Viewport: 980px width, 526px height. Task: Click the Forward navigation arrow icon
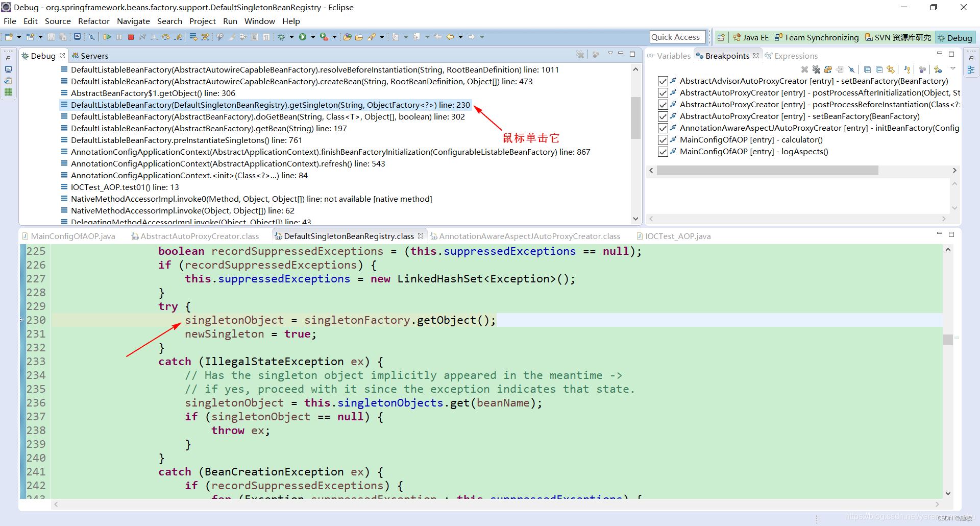pyautogui.click(x=471, y=37)
